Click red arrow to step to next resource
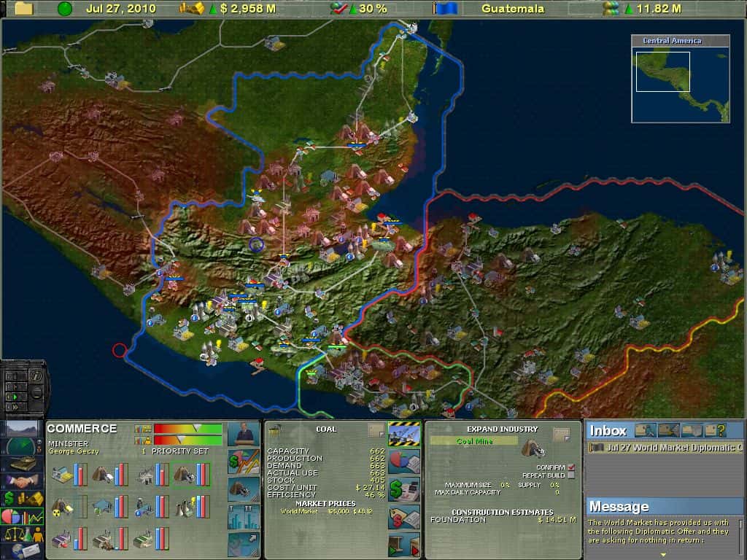Image resolution: width=747 pixels, height=560 pixels. (415, 551)
